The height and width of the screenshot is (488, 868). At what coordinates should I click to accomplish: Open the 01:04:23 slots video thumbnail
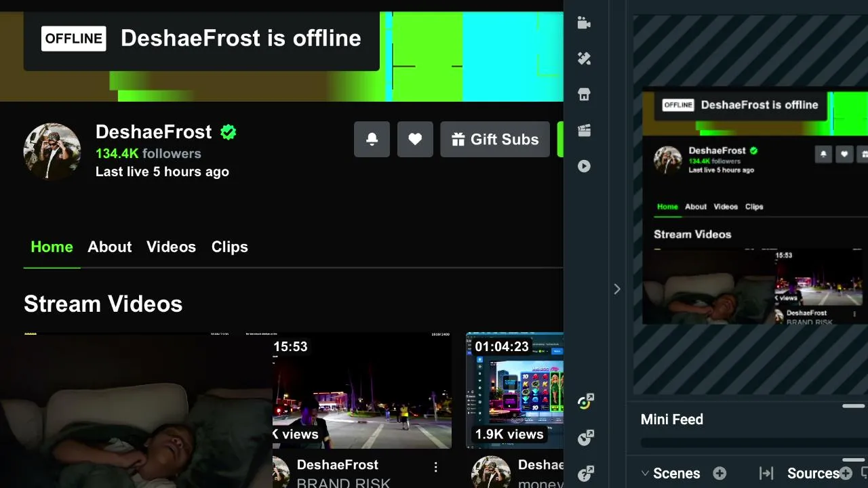(x=515, y=390)
